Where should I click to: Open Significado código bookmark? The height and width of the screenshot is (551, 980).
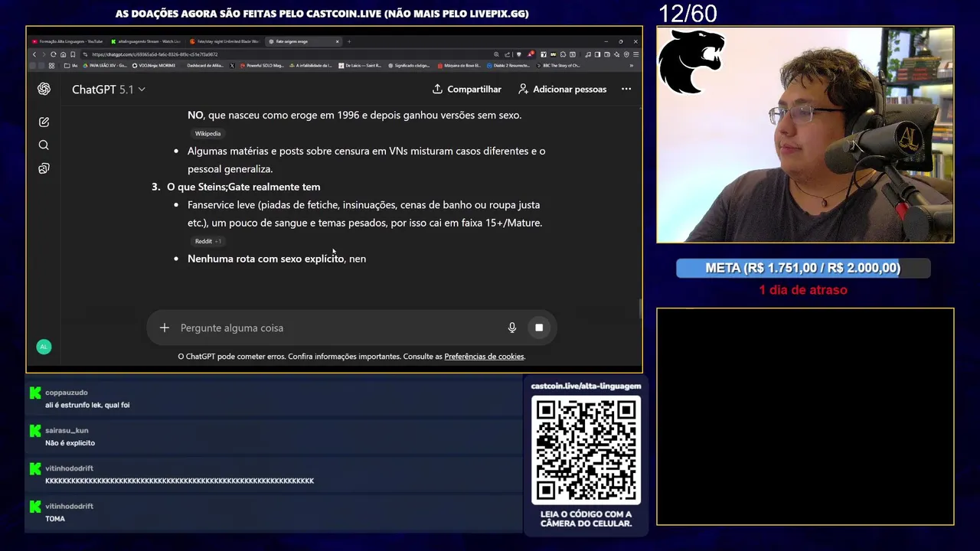(x=410, y=66)
